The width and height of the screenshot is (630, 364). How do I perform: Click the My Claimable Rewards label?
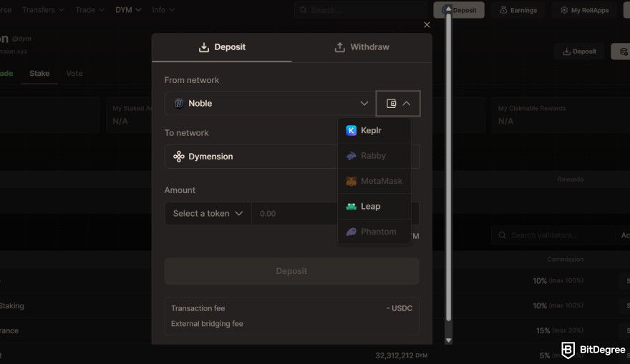coord(531,109)
